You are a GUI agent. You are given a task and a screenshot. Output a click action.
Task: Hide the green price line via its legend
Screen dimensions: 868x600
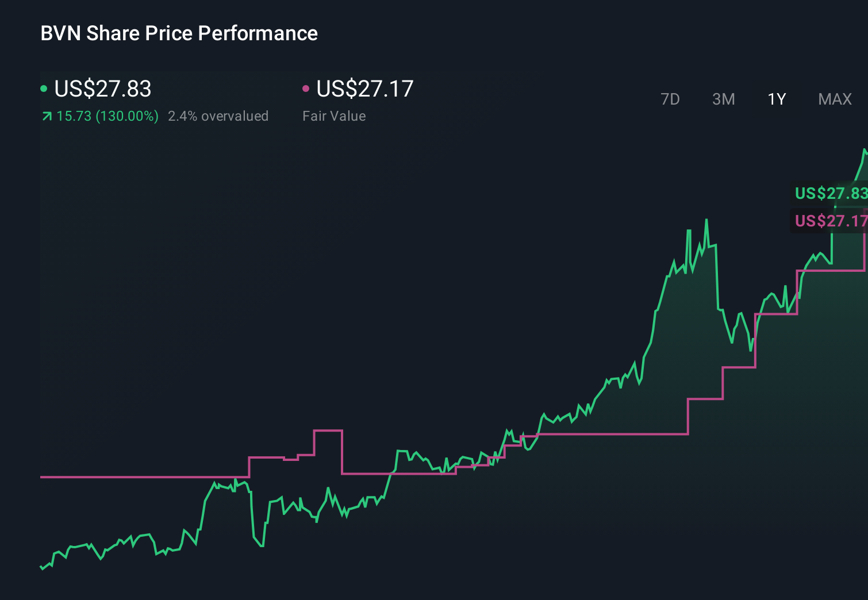click(x=44, y=88)
